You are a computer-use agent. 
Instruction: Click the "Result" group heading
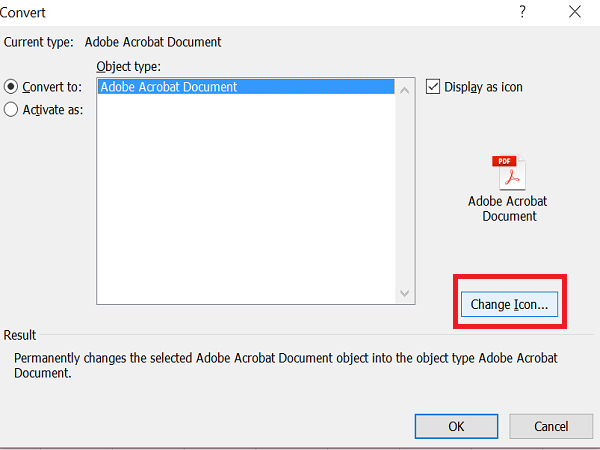(x=20, y=336)
